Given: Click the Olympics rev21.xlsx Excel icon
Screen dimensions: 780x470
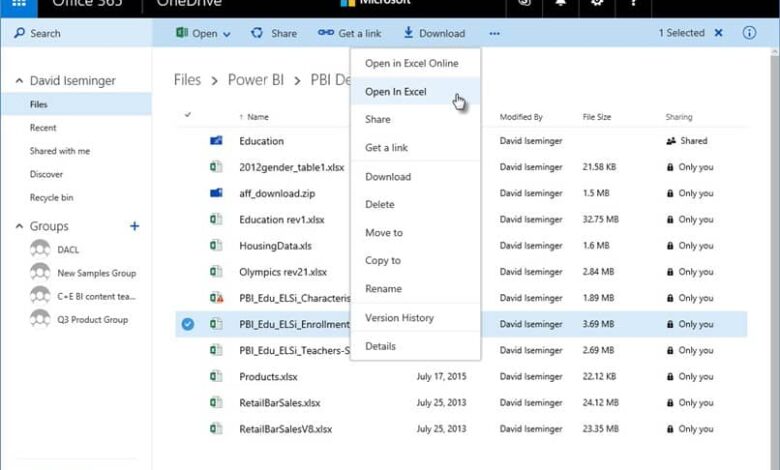Looking at the screenshot, I should [216, 272].
